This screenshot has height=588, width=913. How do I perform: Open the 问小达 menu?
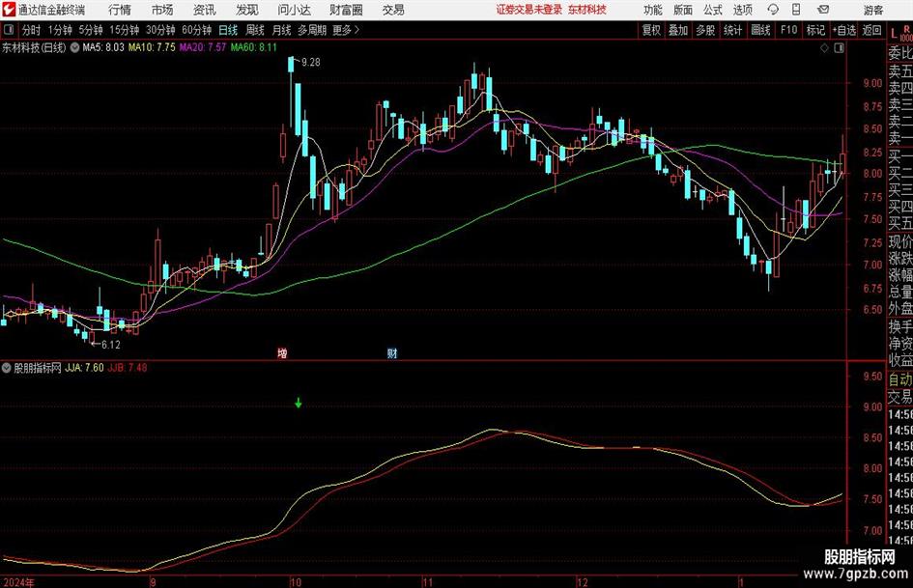click(x=294, y=10)
